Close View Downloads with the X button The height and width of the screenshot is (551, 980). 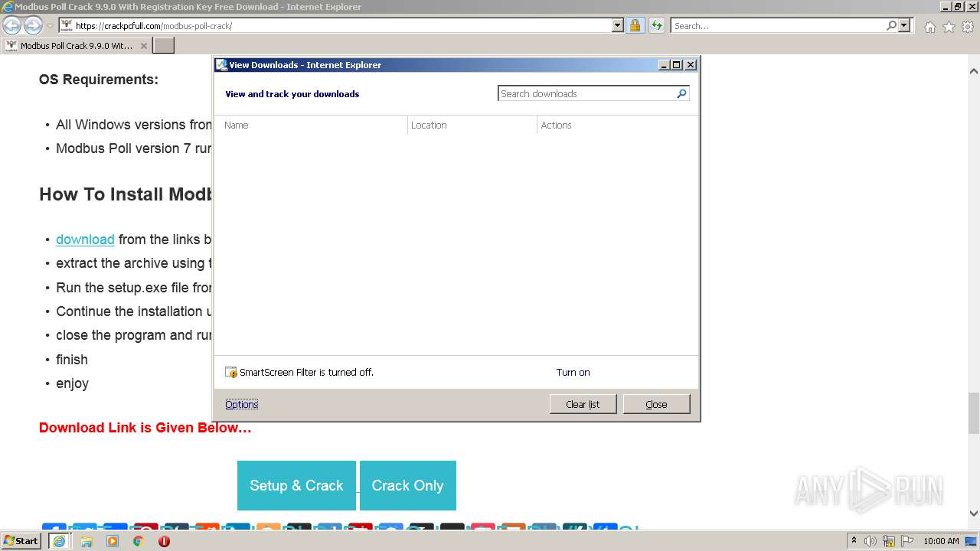click(x=691, y=65)
